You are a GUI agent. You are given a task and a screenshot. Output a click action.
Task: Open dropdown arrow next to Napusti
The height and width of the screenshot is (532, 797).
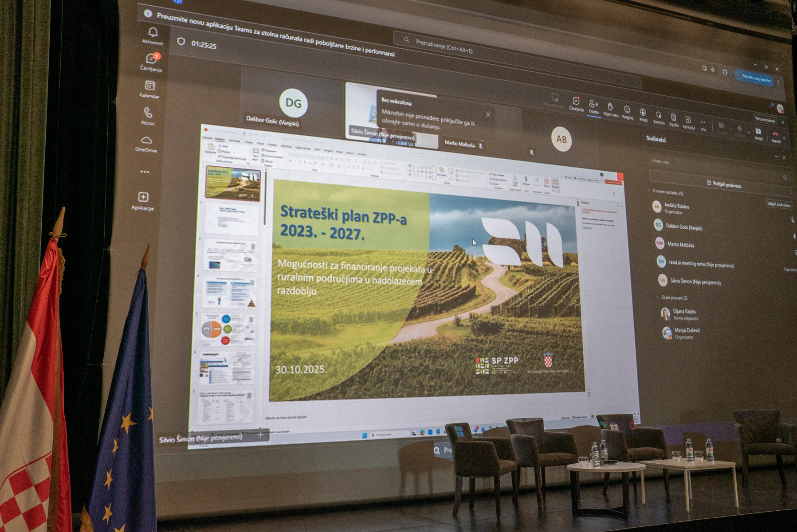(x=784, y=138)
